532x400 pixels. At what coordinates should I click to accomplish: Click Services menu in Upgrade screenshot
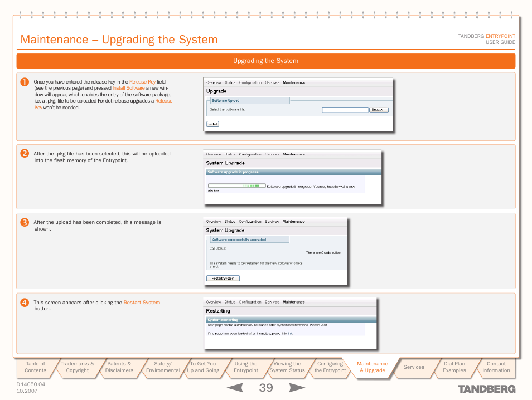click(272, 82)
